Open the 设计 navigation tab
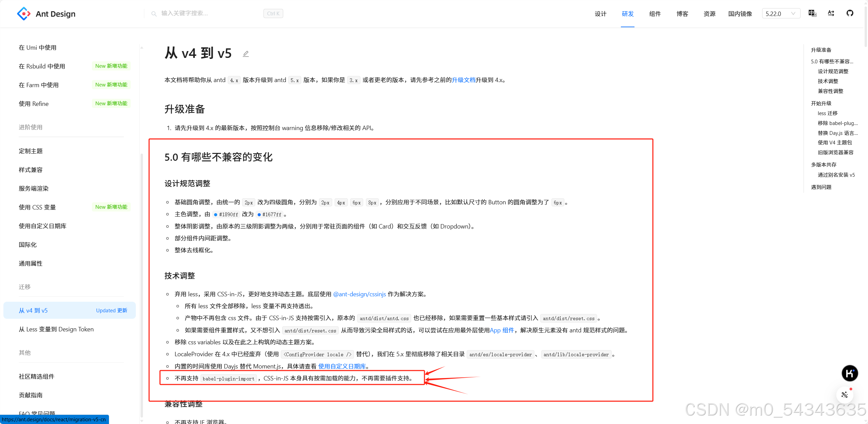Image resolution: width=868 pixels, height=424 pixels. pyautogui.click(x=600, y=14)
